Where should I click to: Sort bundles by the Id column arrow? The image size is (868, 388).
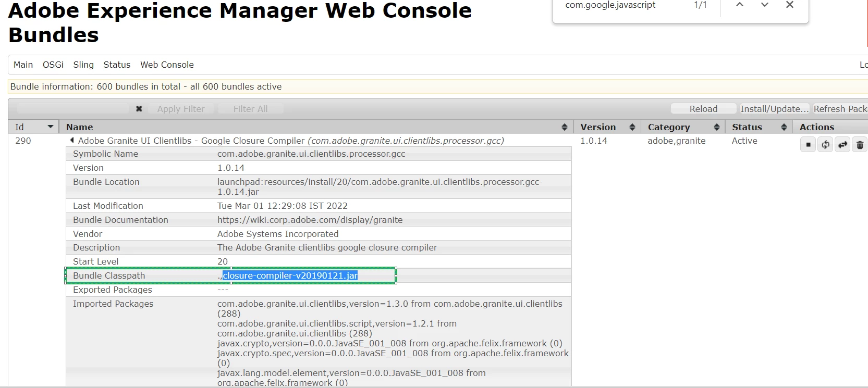[x=51, y=127]
